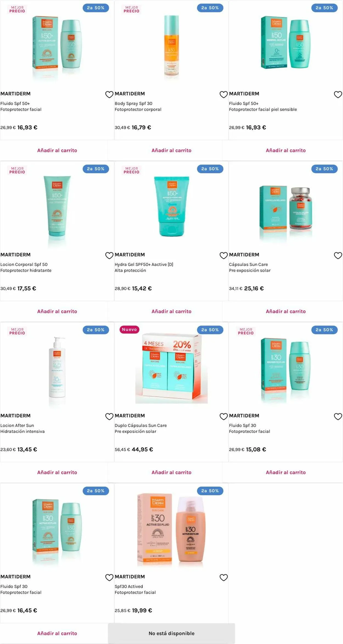The height and width of the screenshot is (644, 343).
Task: Add Cápsulas Sun Care to the cart
Action: 286,311
